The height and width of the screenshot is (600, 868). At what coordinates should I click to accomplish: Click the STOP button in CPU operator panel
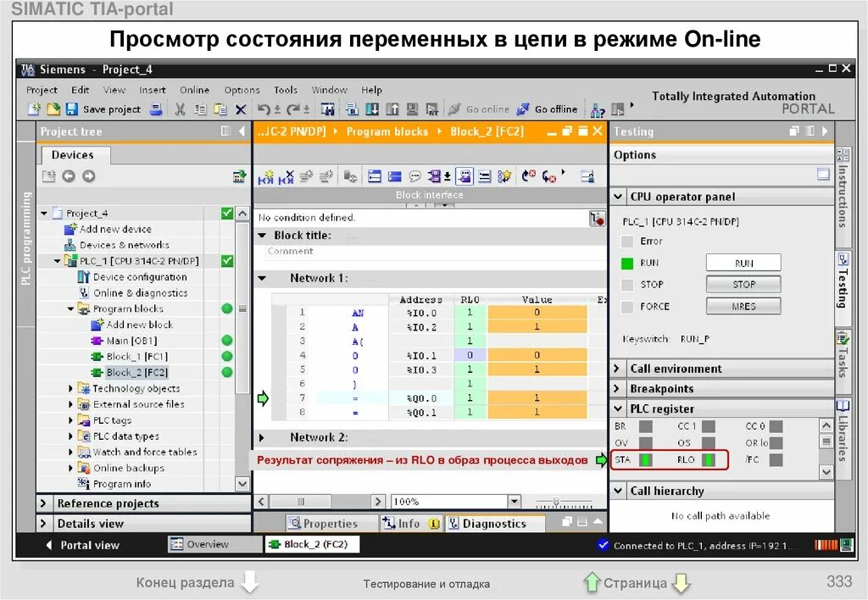(743, 285)
